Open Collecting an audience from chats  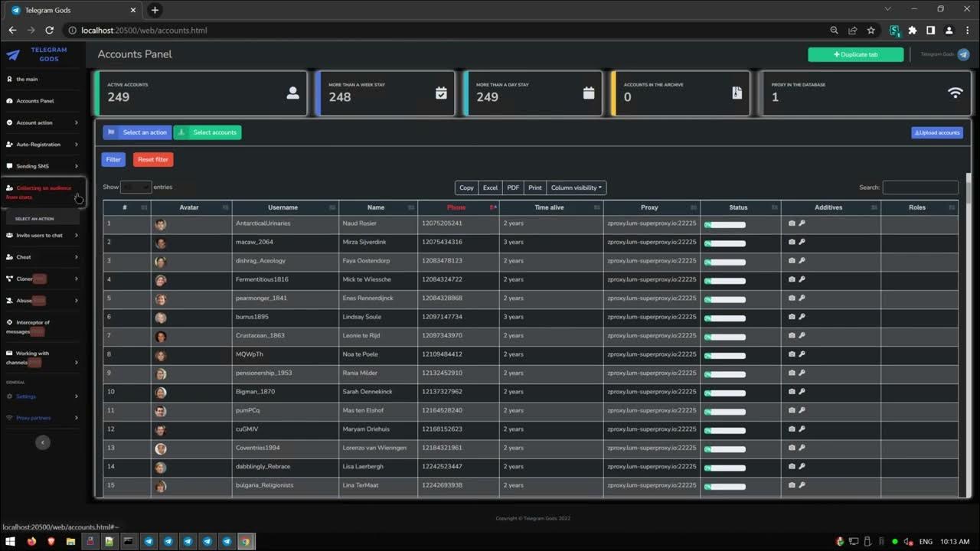click(x=42, y=192)
